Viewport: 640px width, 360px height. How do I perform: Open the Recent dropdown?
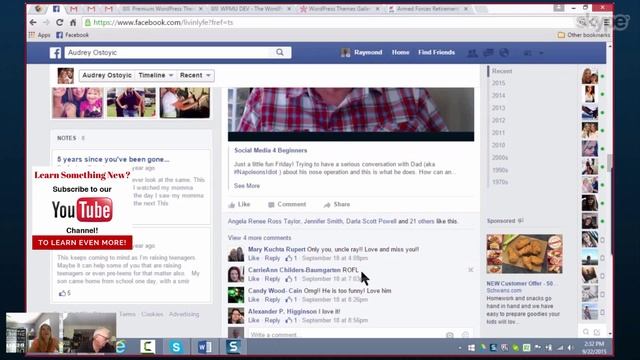click(x=195, y=76)
